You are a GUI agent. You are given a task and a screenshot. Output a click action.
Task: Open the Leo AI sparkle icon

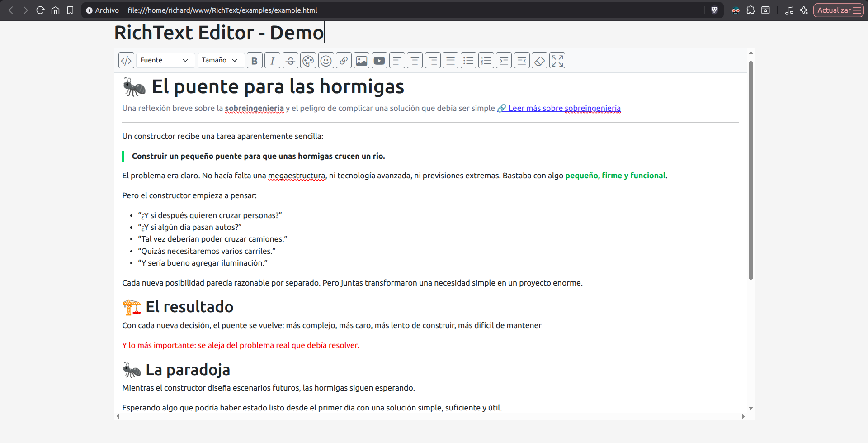[804, 10]
